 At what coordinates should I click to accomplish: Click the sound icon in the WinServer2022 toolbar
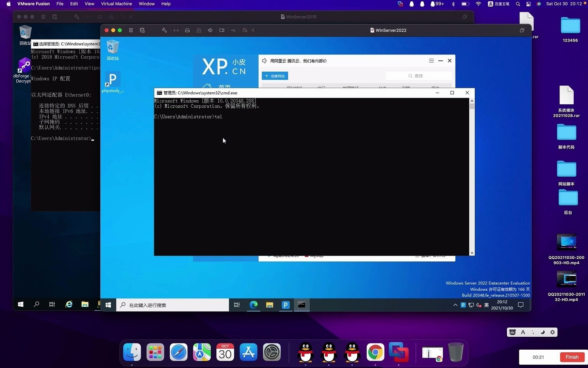tap(210, 30)
